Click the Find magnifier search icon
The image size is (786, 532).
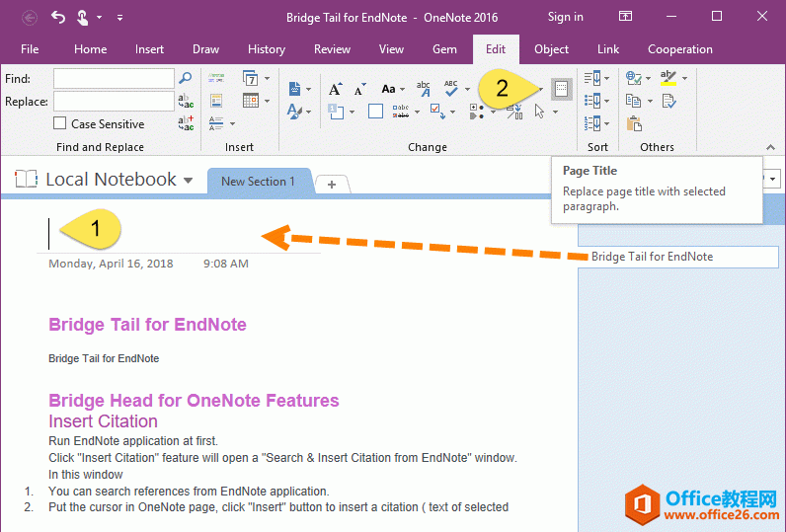click(186, 78)
